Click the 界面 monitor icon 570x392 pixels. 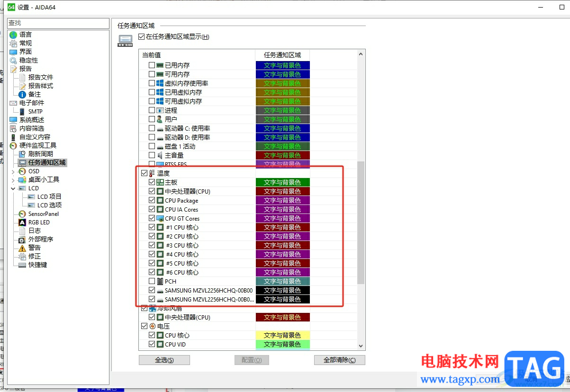coord(13,52)
